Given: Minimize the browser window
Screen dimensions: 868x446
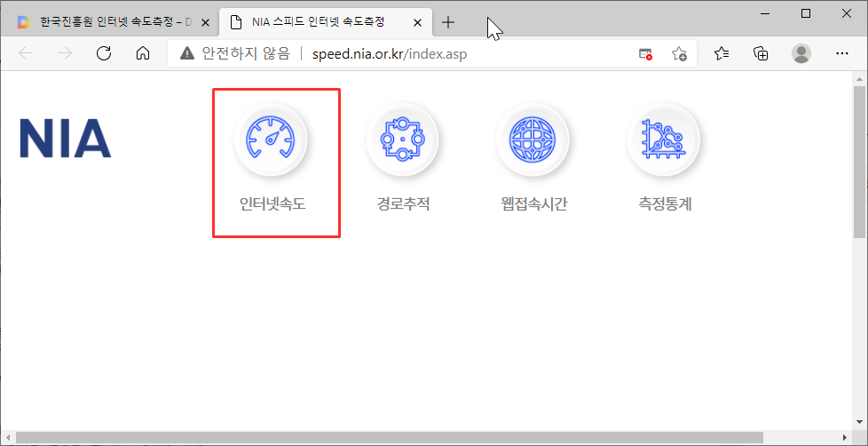Looking at the screenshot, I should 766,14.
